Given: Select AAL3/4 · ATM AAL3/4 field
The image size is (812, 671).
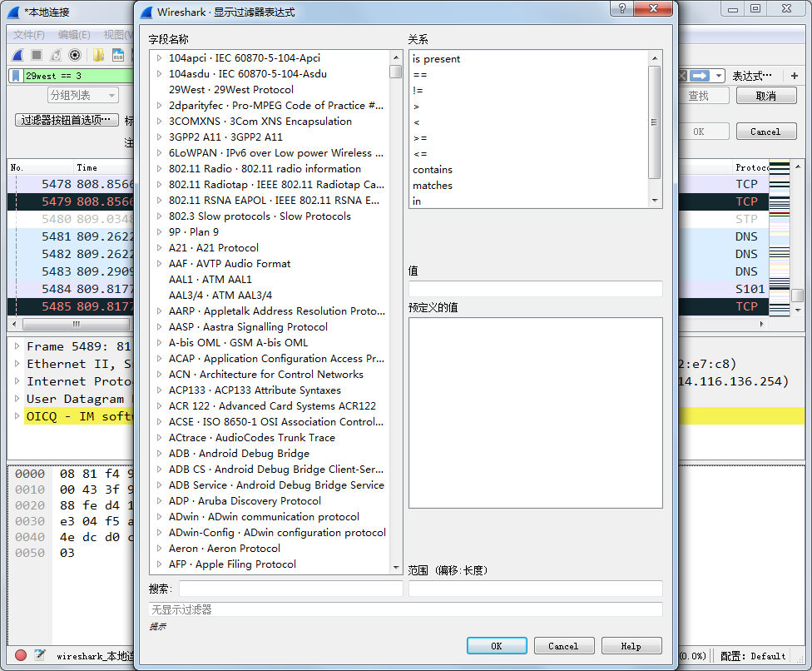Looking at the screenshot, I should pos(220,296).
